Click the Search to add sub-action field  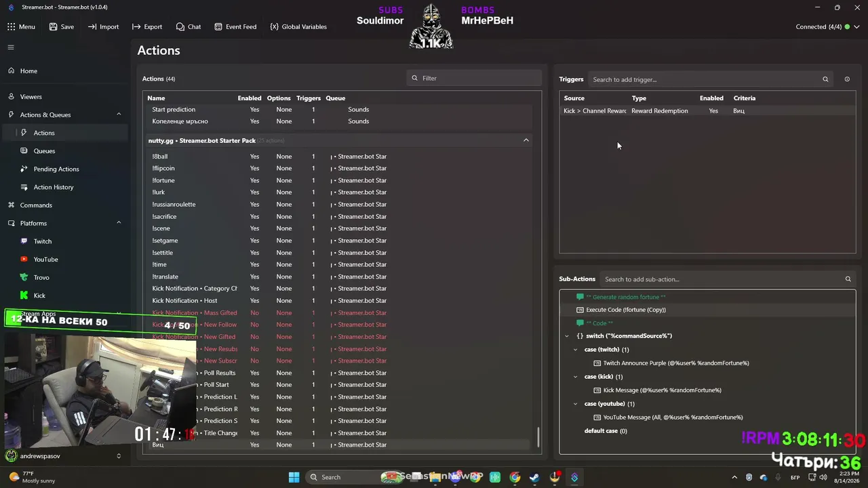pyautogui.click(x=728, y=279)
